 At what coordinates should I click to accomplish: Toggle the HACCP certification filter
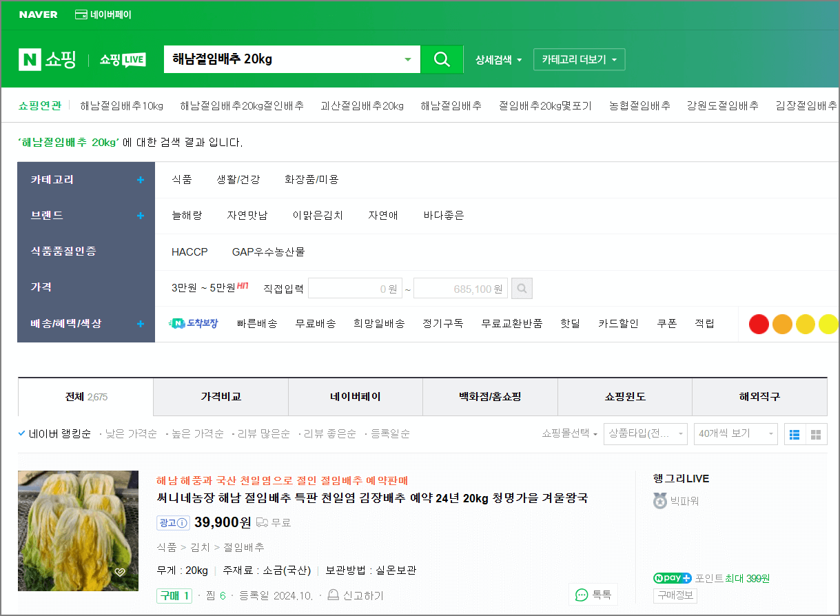(x=189, y=252)
